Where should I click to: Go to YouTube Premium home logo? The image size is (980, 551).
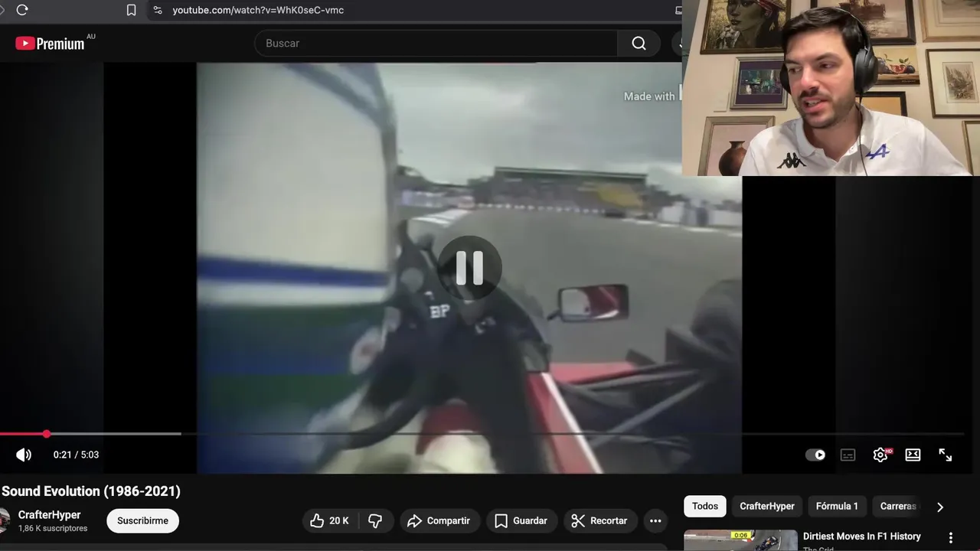click(51, 44)
